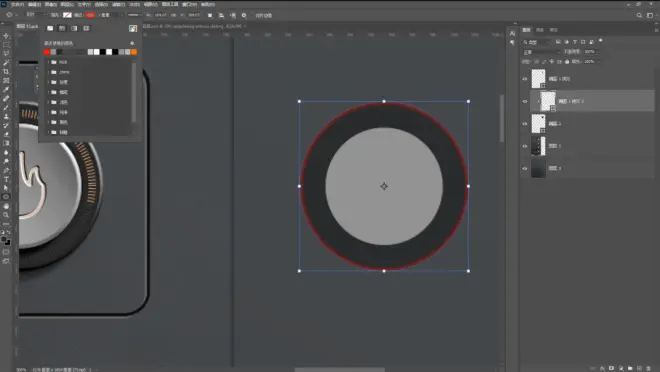Click the stroke color box in options bar
This screenshot has height=372, width=660.
[90, 15]
